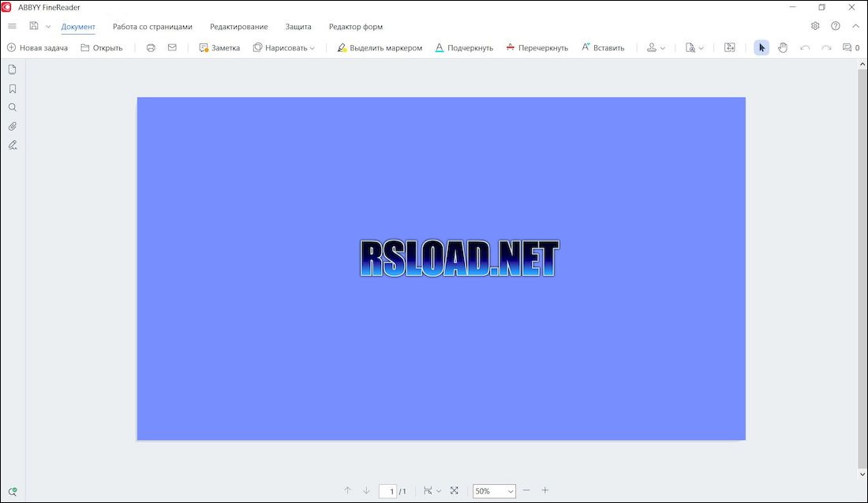Activate the arrow selection tool

coord(761,47)
